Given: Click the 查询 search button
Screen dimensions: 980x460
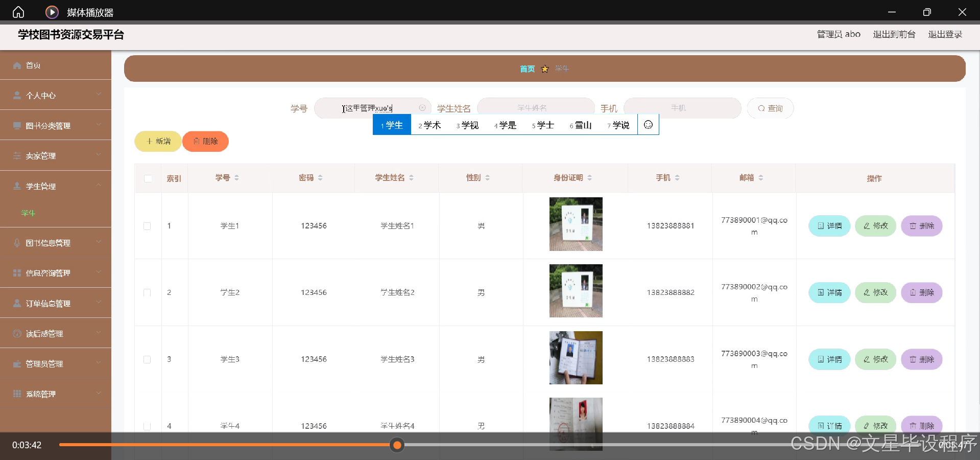Looking at the screenshot, I should (770, 108).
